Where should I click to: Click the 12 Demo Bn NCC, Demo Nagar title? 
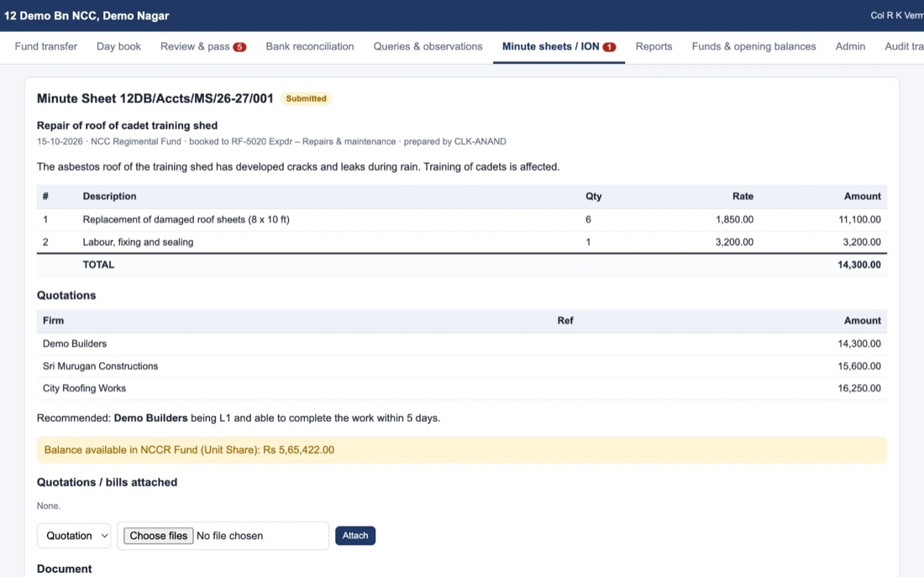(87, 16)
